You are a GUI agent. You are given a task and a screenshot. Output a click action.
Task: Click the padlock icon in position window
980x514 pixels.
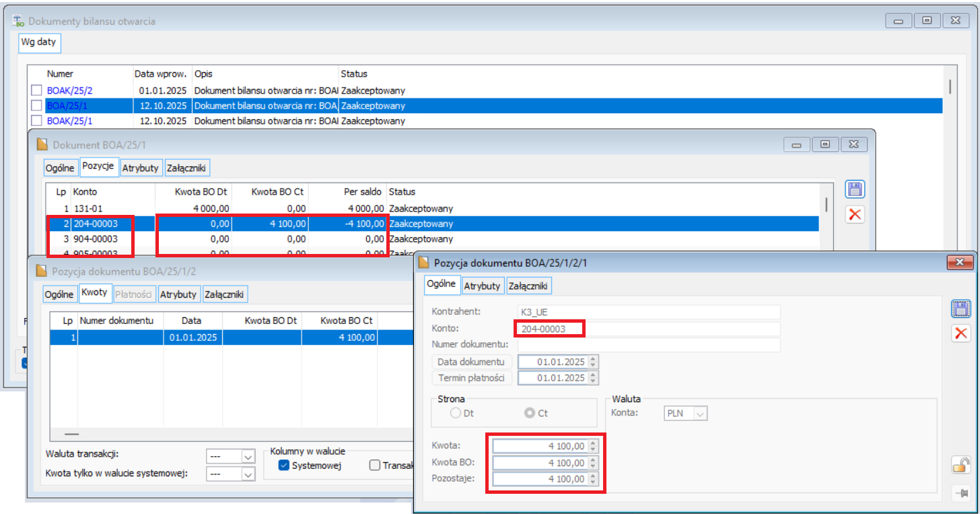pos(960,465)
